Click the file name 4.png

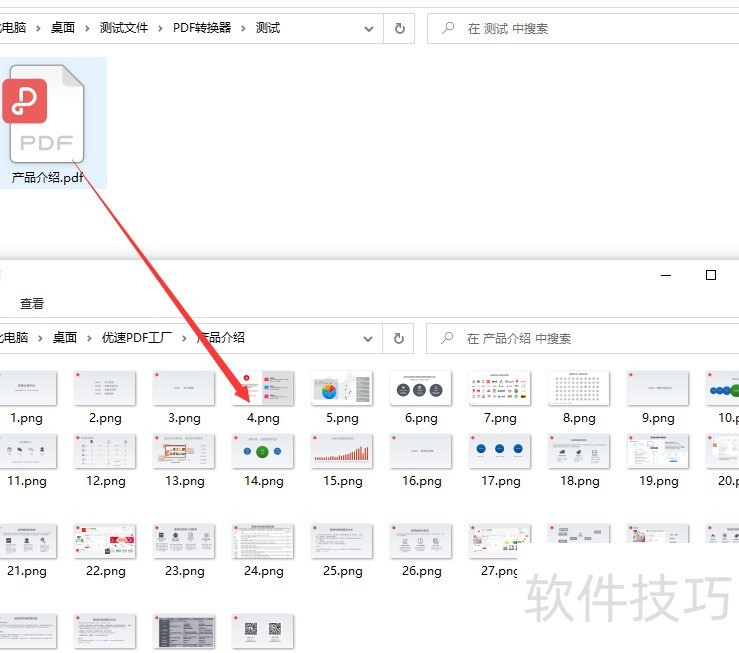(263, 418)
